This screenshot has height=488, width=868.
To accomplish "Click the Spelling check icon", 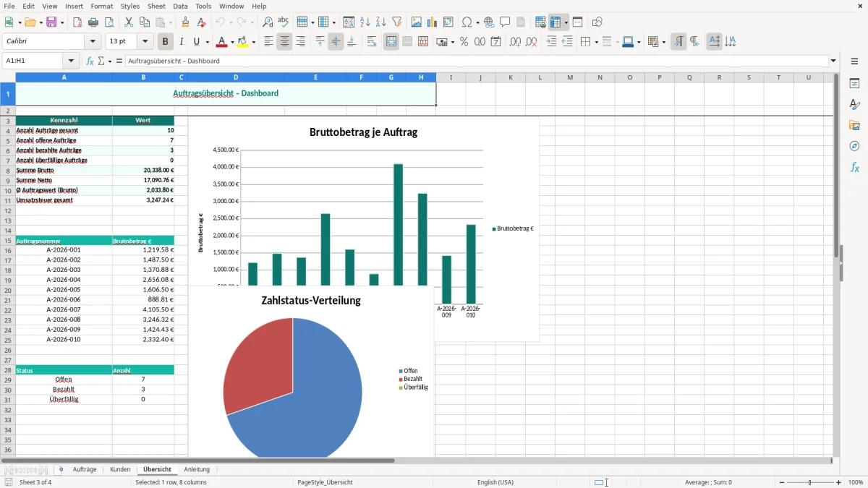I will pos(284,22).
